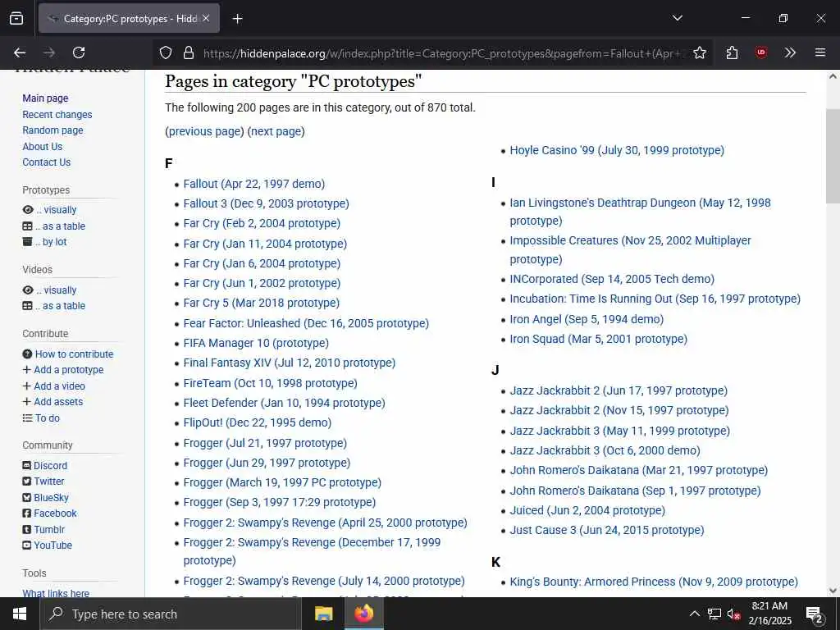Viewport: 840px width, 630px height.
Task: View prototypes by lot icon
Action: point(27,242)
